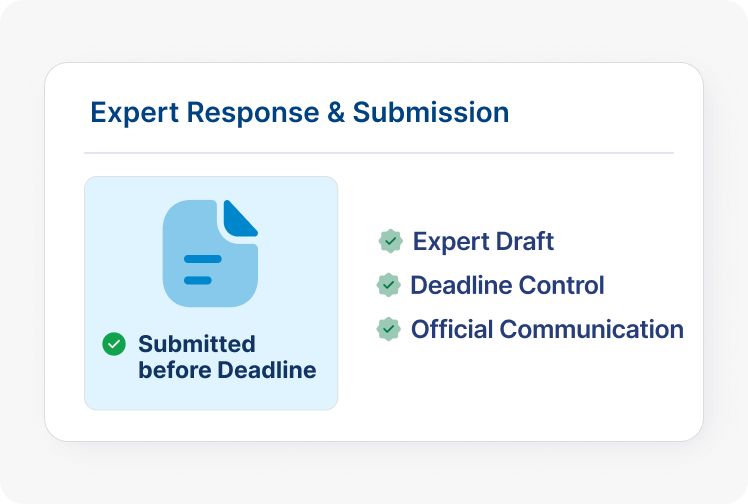The height and width of the screenshot is (504, 748).
Task: Click the folded corner of the document icon
Action: click(x=240, y=218)
